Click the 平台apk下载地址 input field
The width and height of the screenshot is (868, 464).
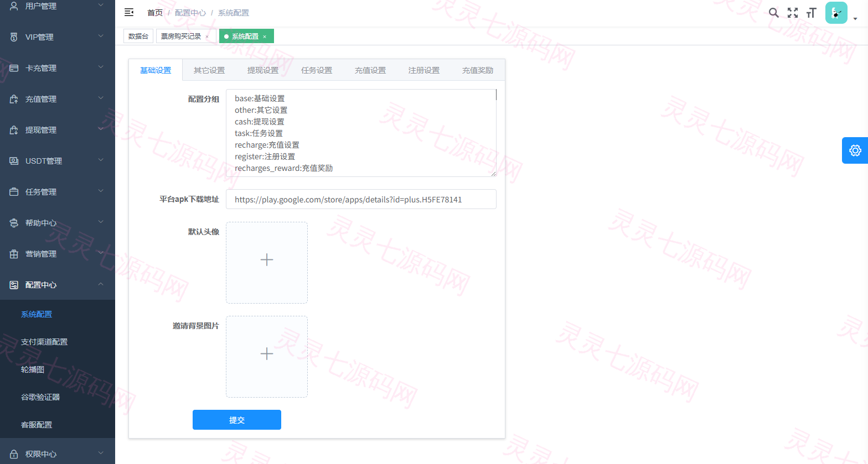coord(361,199)
